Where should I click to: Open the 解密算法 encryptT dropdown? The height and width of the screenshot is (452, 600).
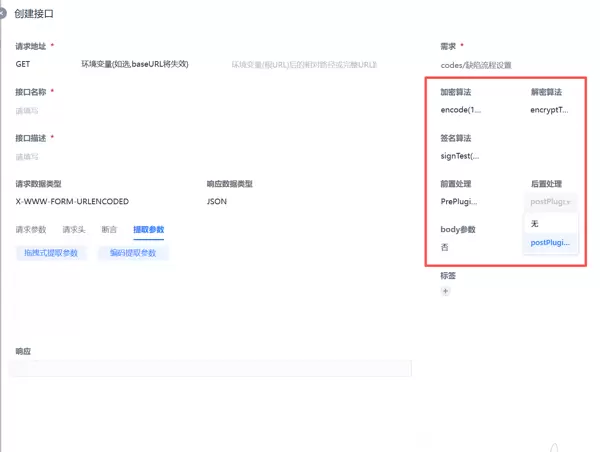point(550,110)
